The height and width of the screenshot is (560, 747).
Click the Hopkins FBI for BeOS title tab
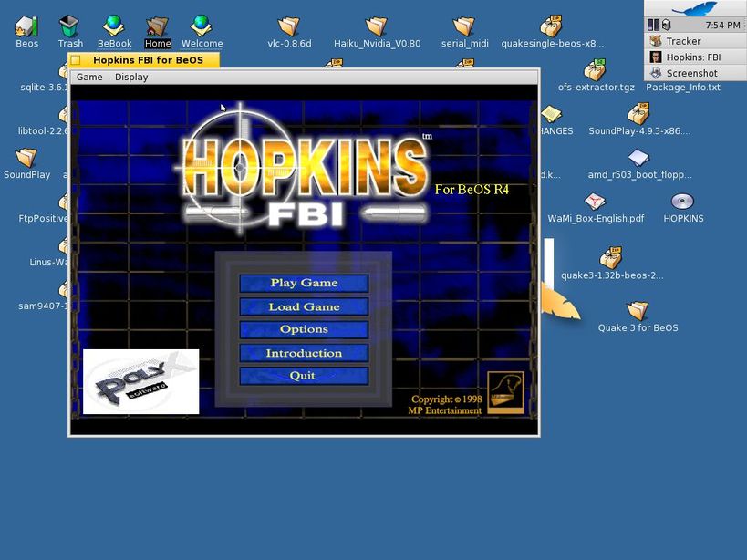pos(148,60)
